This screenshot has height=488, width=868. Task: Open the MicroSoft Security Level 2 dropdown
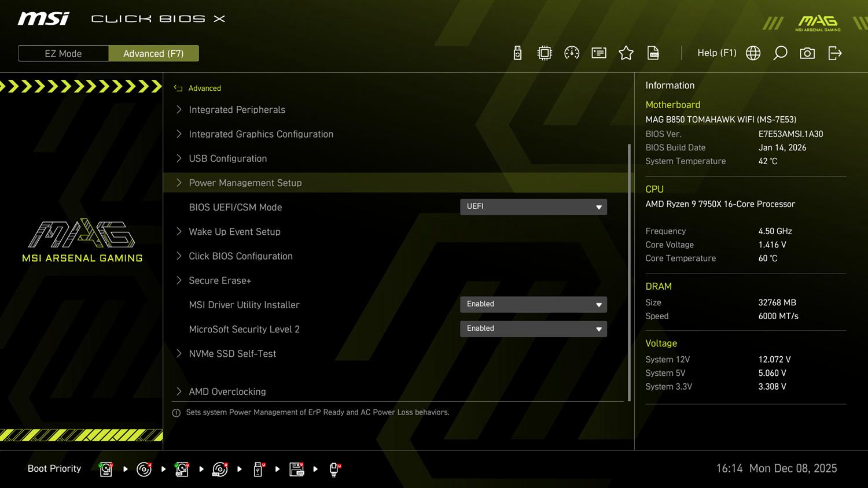(533, 328)
